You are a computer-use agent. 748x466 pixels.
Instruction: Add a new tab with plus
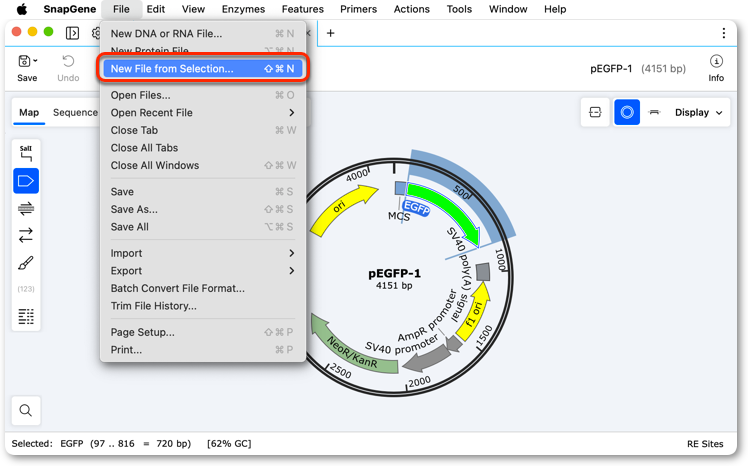[330, 33]
